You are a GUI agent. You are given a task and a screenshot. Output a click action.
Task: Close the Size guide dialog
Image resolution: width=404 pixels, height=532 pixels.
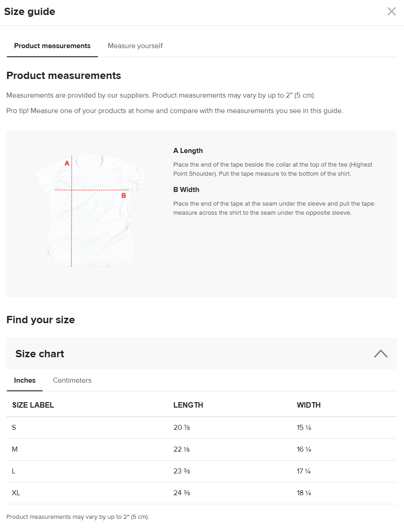click(391, 12)
